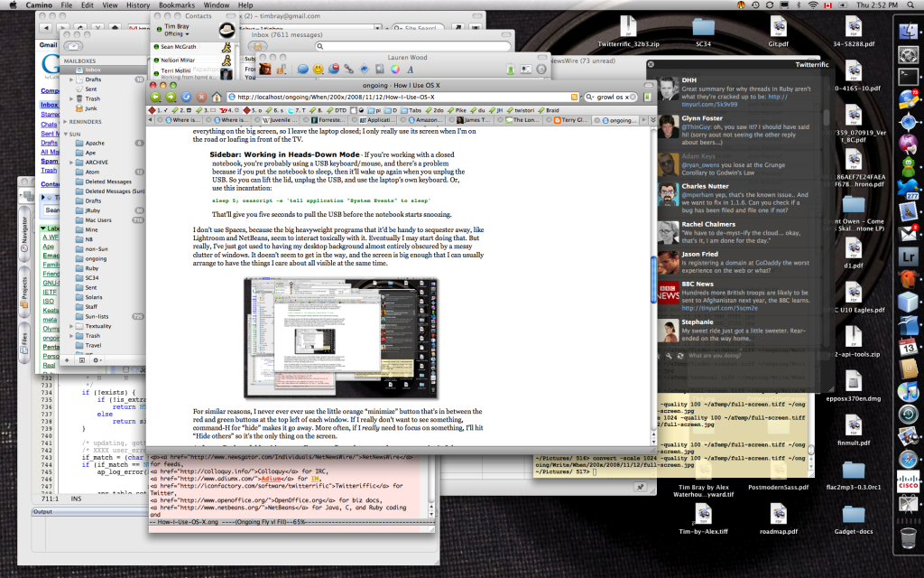Click the Time Machine icon in the menu bar
Screen dimensions: 924x578
[755, 5]
